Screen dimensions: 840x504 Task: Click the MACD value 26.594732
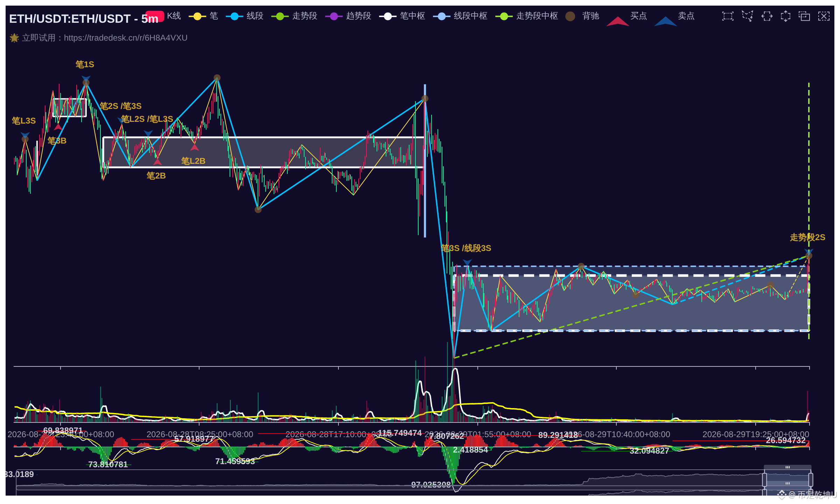(786, 440)
